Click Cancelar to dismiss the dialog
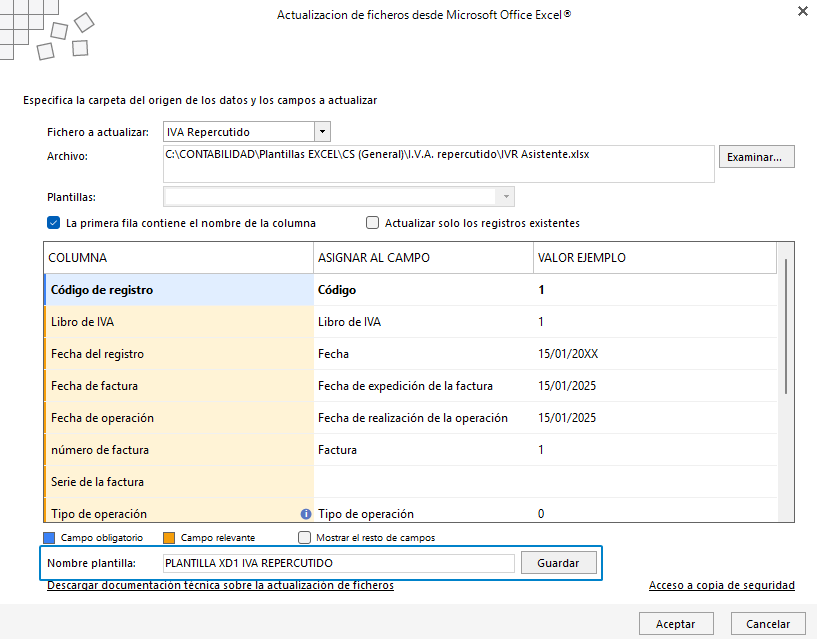Viewport: 817px width, 639px height. coord(768,624)
